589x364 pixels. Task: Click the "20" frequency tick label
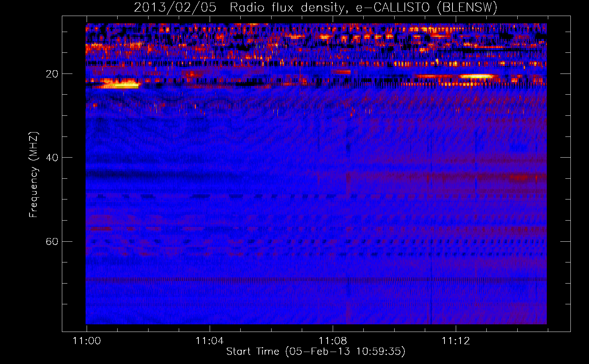pos(52,74)
